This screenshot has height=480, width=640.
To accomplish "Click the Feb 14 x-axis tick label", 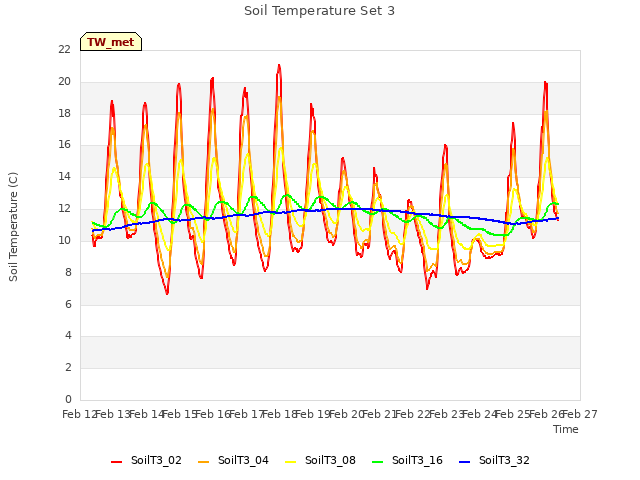I will coord(146,414).
